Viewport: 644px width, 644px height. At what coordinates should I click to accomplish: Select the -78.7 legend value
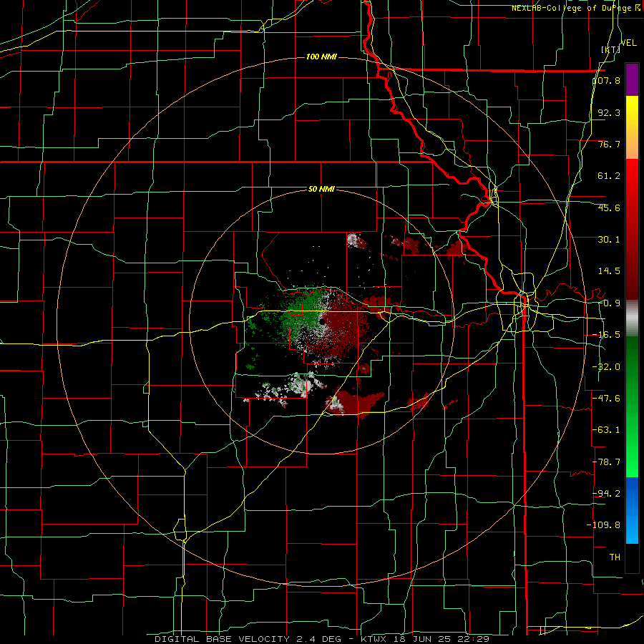(x=607, y=462)
